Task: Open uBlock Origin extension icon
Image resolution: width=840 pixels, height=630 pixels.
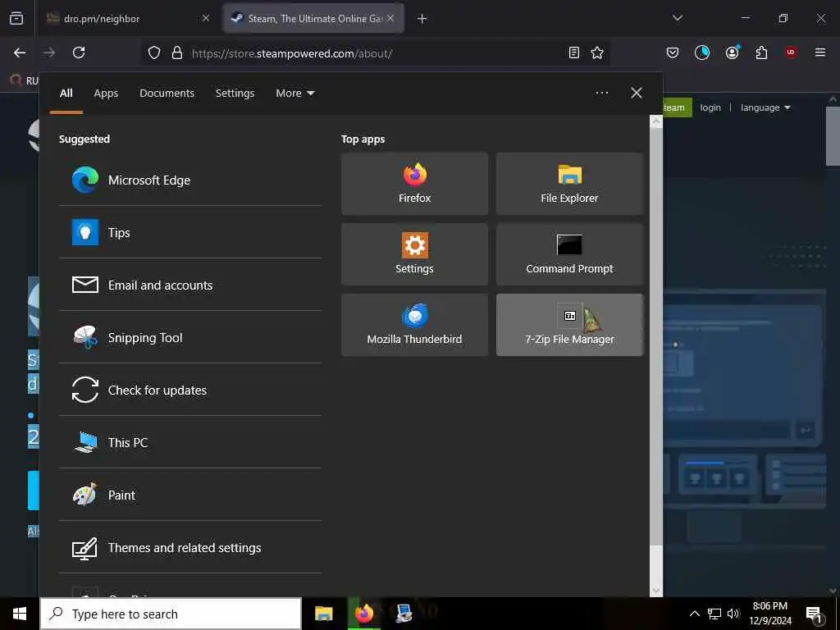Action: 791,52
